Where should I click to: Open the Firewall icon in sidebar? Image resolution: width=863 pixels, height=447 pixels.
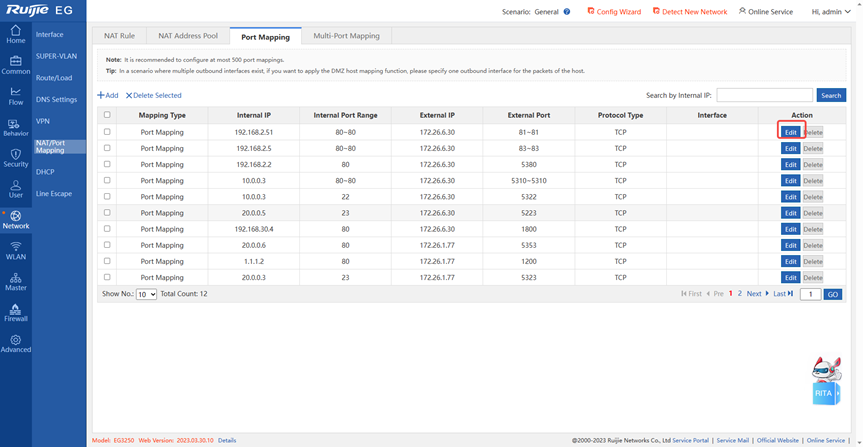(15, 311)
